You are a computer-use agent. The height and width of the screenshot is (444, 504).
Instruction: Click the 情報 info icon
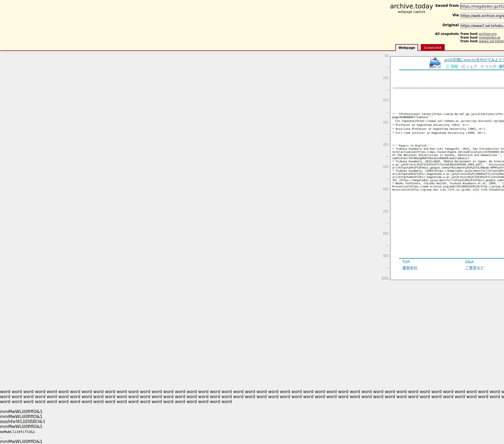[448, 67]
